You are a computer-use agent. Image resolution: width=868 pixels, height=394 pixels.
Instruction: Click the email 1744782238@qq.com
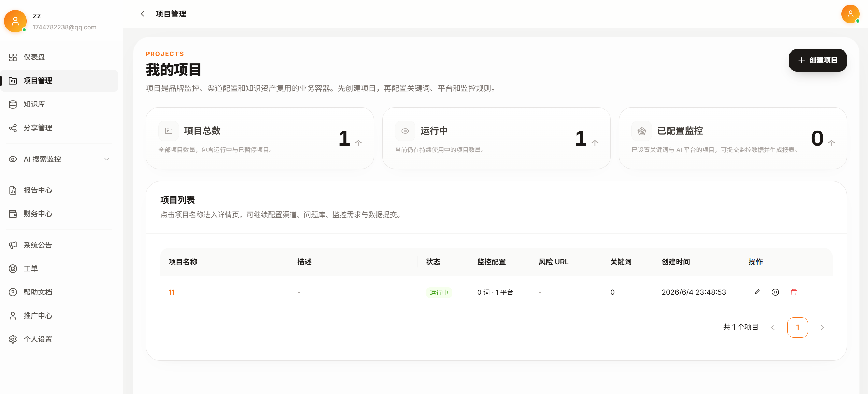click(x=65, y=27)
